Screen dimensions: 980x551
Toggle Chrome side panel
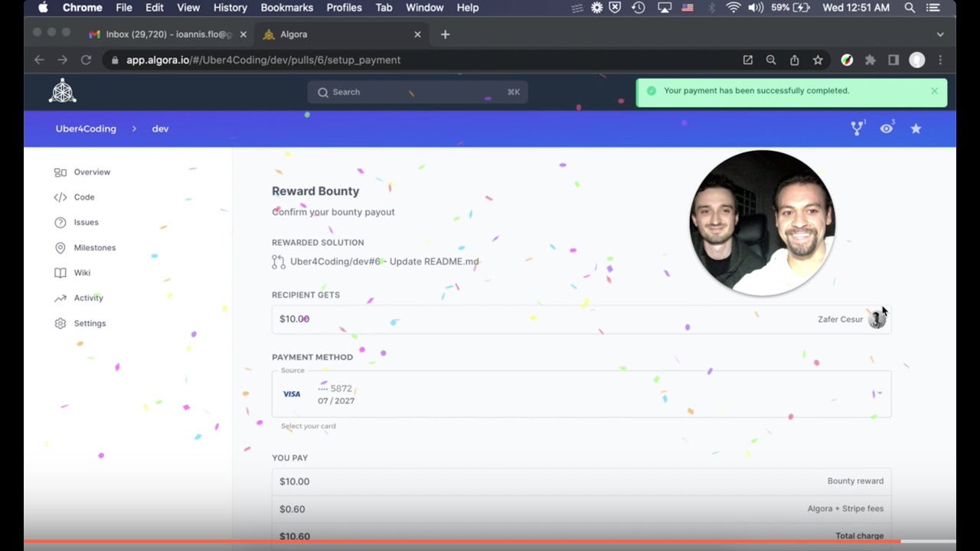893,60
